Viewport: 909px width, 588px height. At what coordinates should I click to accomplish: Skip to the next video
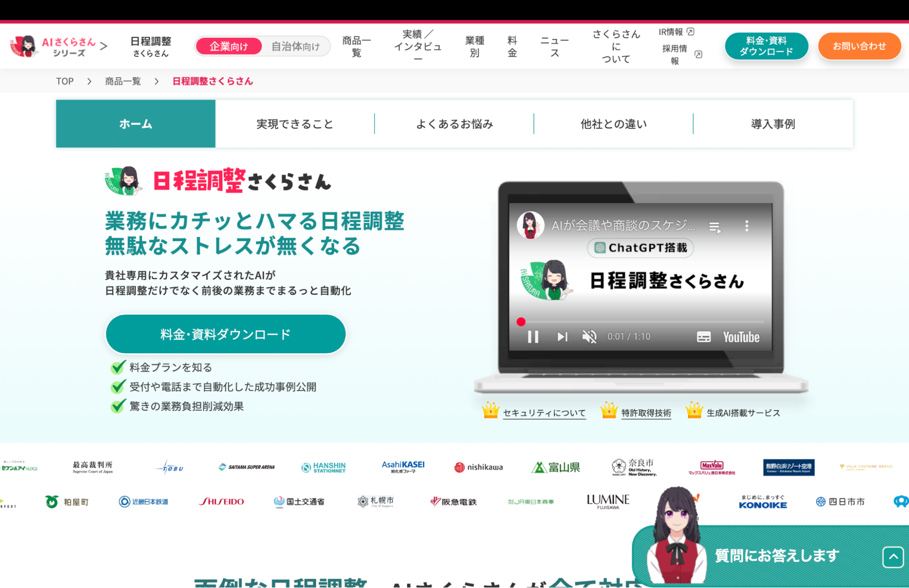pyautogui.click(x=562, y=337)
